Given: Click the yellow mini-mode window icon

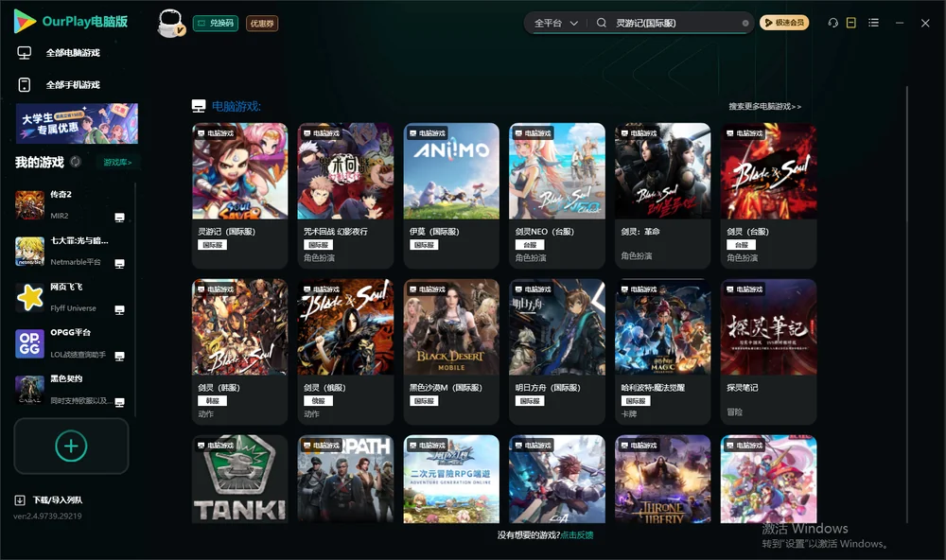Looking at the screenshot, I should 851,23.
